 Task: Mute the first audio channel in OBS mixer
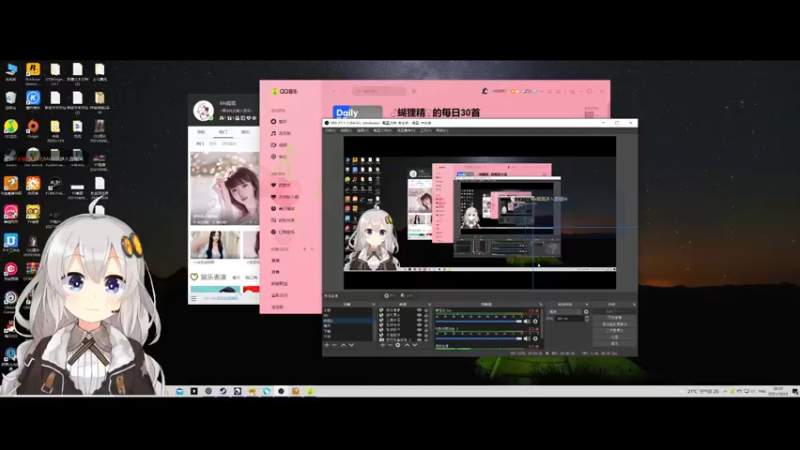pos(527,321)
